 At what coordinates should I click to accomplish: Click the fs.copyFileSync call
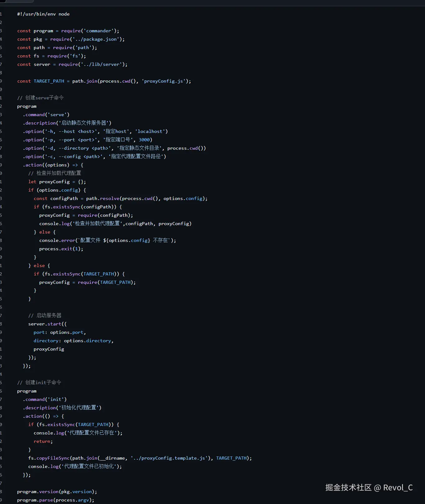[x=49, y=458]
